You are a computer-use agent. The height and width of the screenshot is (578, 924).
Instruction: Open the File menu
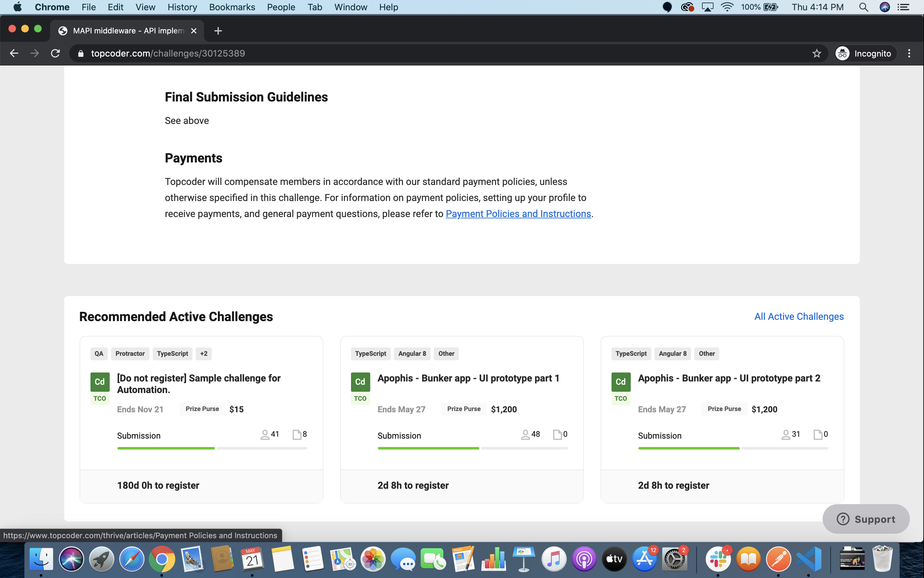pos(89,7)
